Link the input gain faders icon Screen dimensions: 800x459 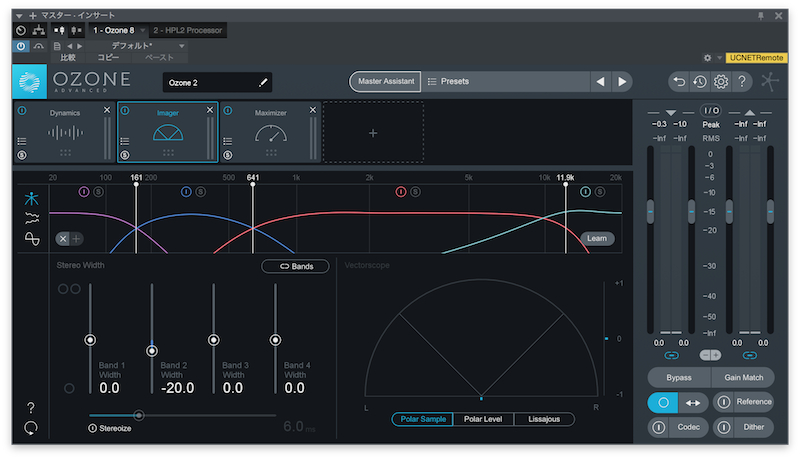click(x=671, y=355)
